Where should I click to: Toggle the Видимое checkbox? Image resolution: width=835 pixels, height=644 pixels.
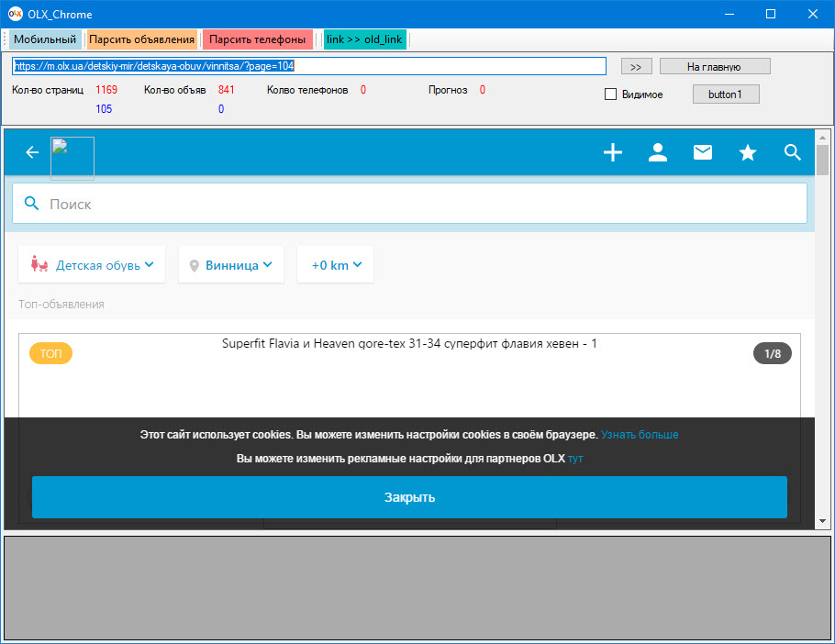coord(611,94)
